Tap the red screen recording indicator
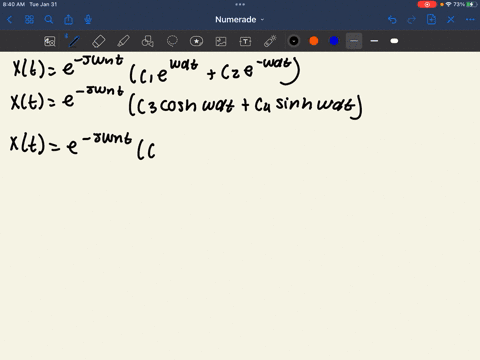This screenshot has width=480, height=360. click(427, 4)
